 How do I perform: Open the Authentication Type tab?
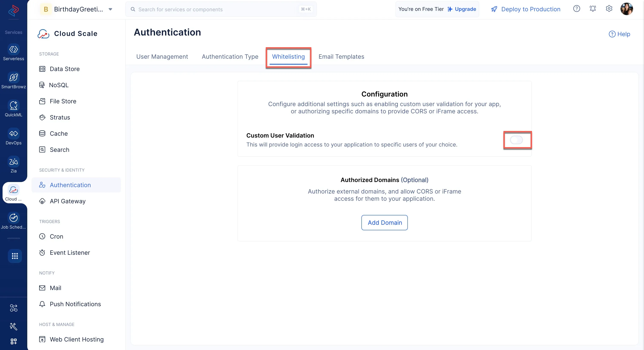pyautogui.click(x=230, y=57)
